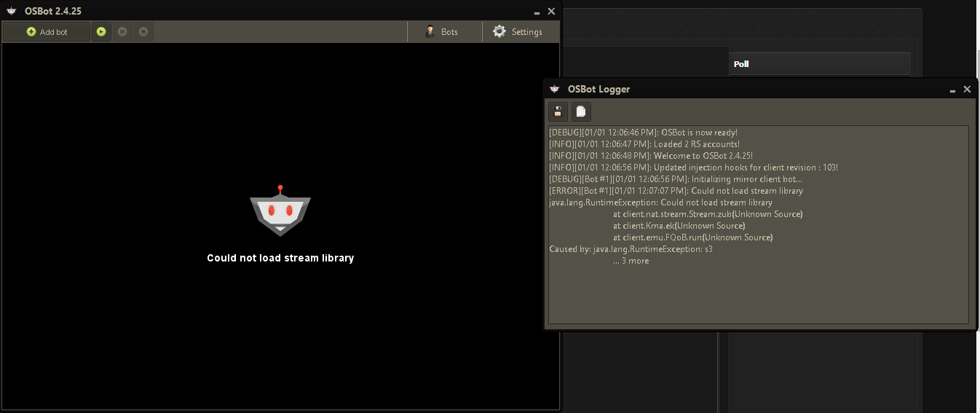Viewport: 980px width, 413px height.
Task: Click the Add bot button
Action: 47,32
